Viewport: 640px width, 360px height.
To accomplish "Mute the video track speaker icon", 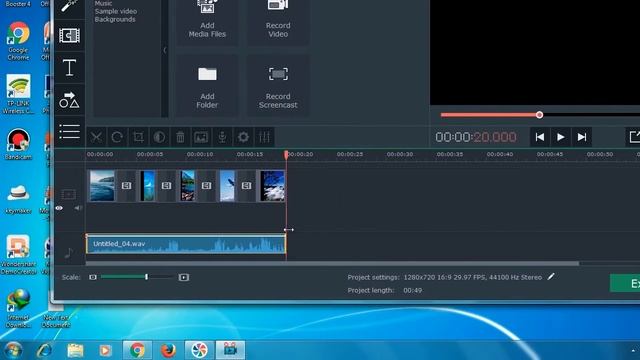I will point(78,208).
